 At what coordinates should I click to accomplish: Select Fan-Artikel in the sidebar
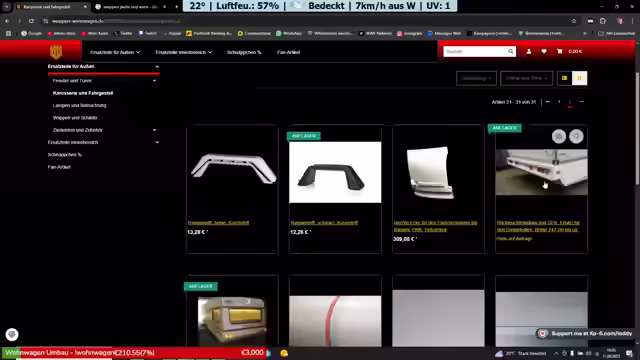tap(59, 167)
